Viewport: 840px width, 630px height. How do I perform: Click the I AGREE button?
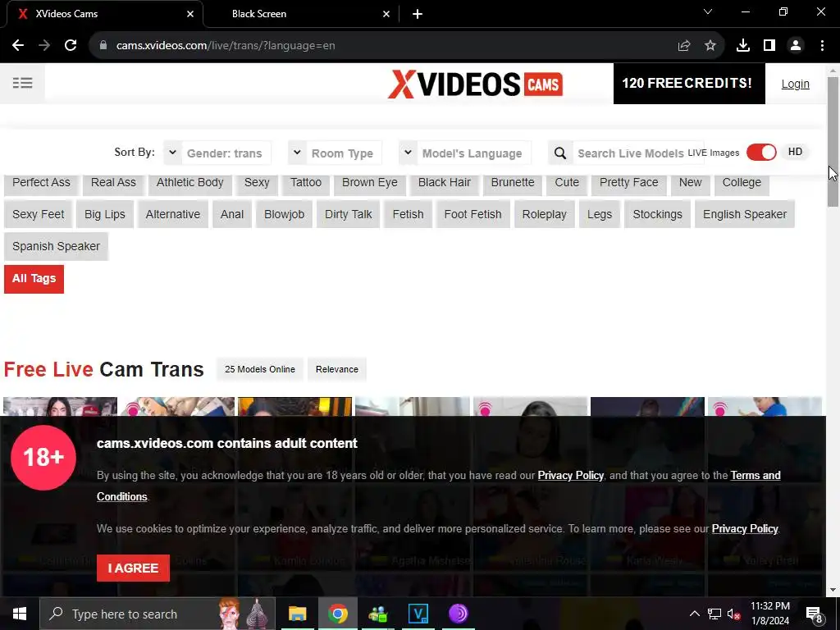coord(133,568)
